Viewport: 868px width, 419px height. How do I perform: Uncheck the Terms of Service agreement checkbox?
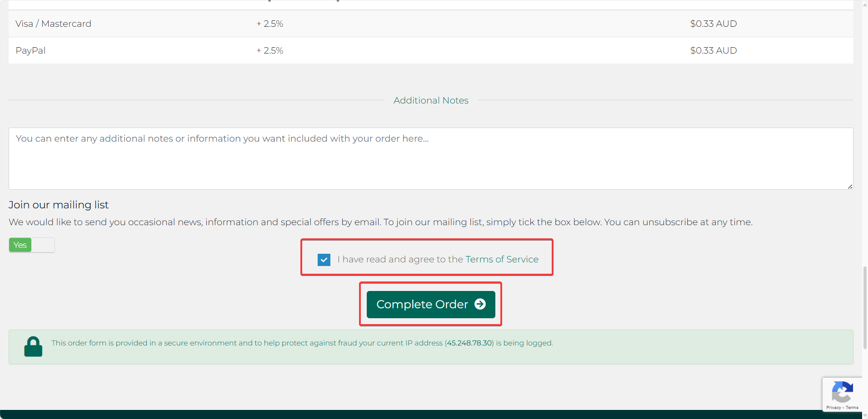(324, 260)
